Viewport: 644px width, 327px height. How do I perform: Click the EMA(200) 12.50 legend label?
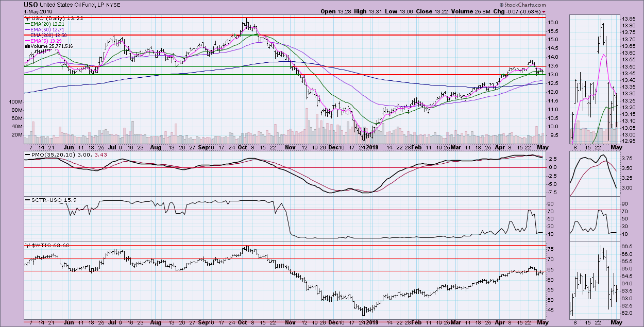coord(50,35)
